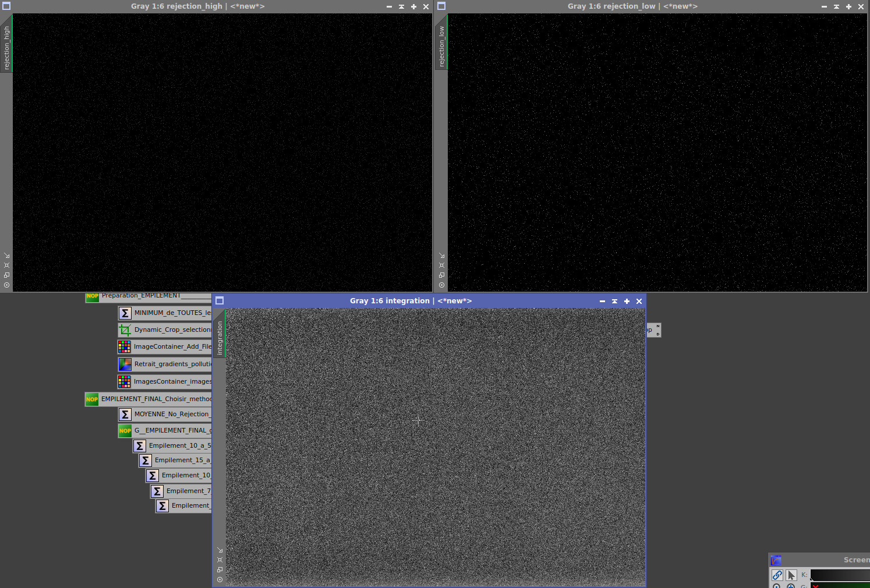Click the Preparation_EMPILEMENT NOP icon
Viewport: 870px width, 588px height.
click(92, 296)
